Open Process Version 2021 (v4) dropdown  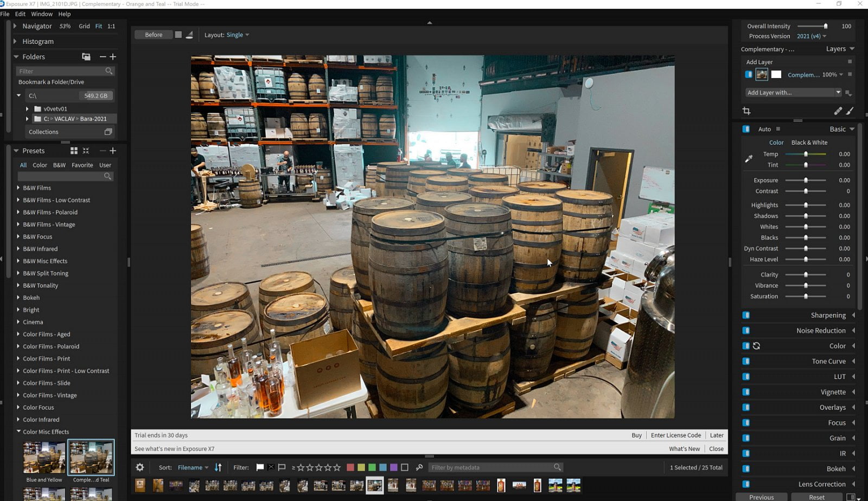812,36
